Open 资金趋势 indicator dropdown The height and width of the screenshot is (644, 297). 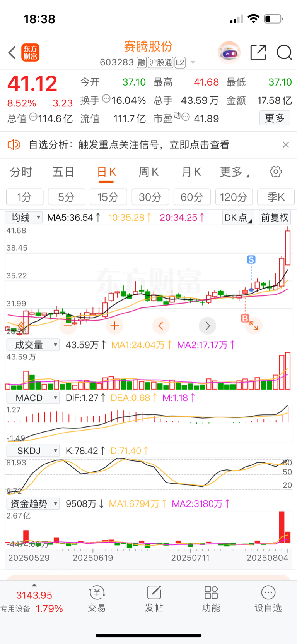[33, 503]
